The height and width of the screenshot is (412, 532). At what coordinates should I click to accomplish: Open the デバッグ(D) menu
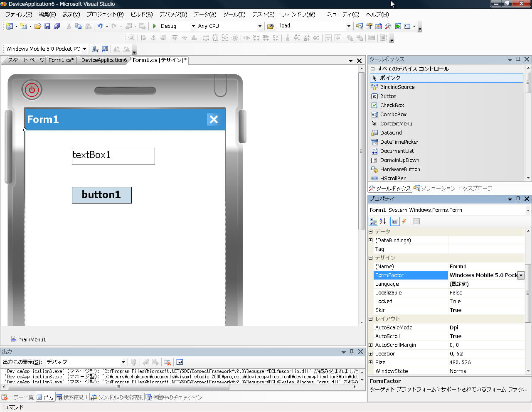tap(173, 15)
